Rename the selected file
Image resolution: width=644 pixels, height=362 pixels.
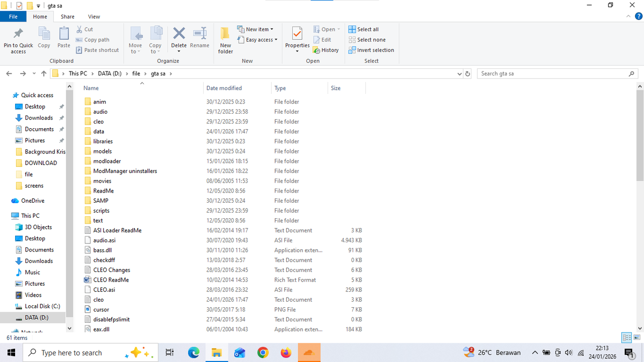(200, 38)
